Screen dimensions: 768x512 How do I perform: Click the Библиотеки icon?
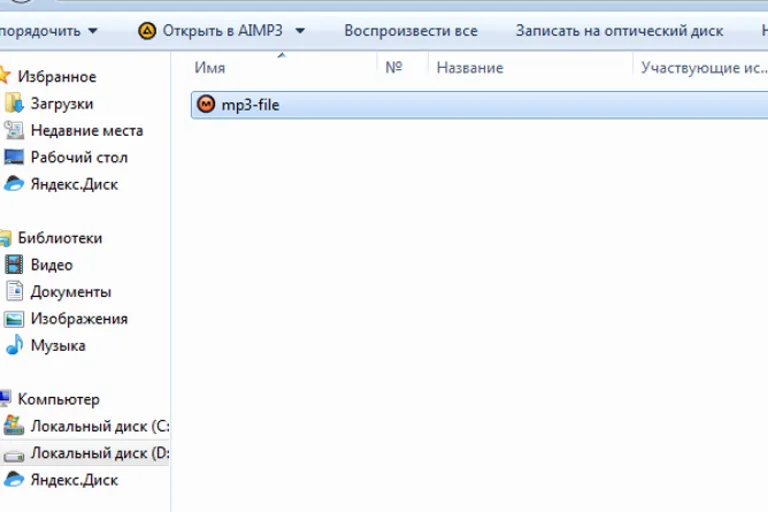pyautogui.click(x=5, y=238)
